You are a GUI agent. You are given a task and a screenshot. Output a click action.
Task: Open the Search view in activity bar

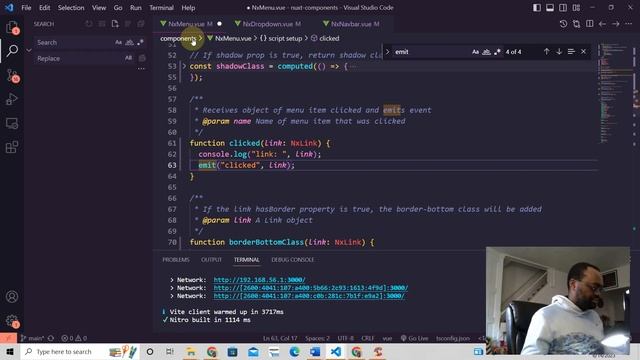coord(12,51)
